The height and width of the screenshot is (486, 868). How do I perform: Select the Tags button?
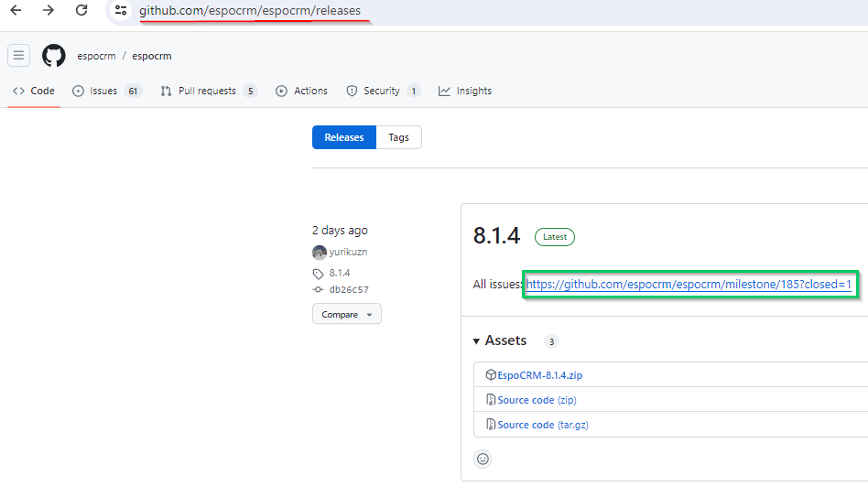(398, 137)
